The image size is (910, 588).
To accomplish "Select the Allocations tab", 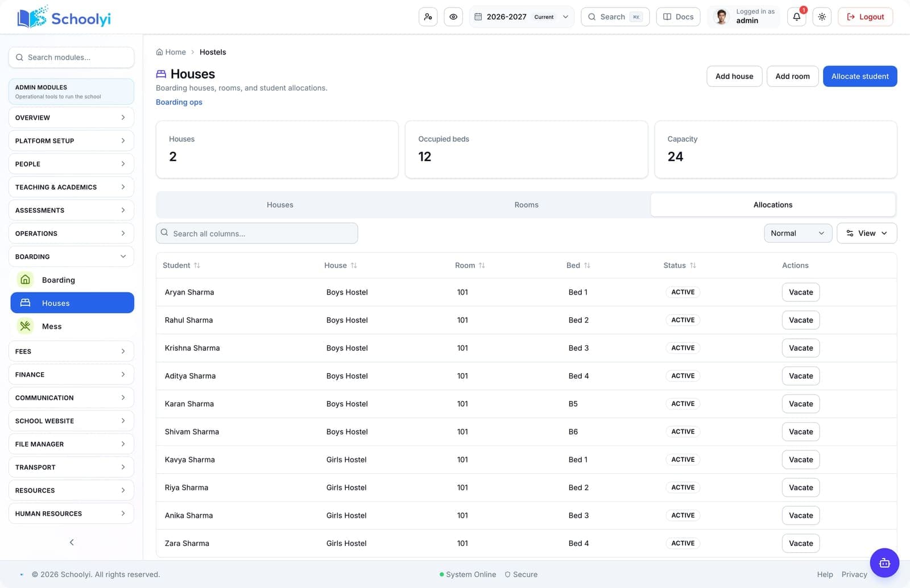I will coord(773,205).
